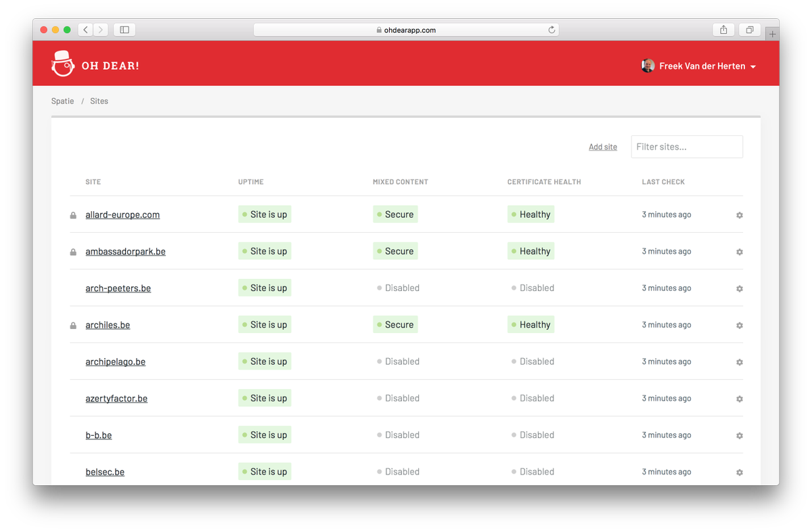
Task: Click the Safari address bar ohdearapp.com
Action: click(406, 30)
